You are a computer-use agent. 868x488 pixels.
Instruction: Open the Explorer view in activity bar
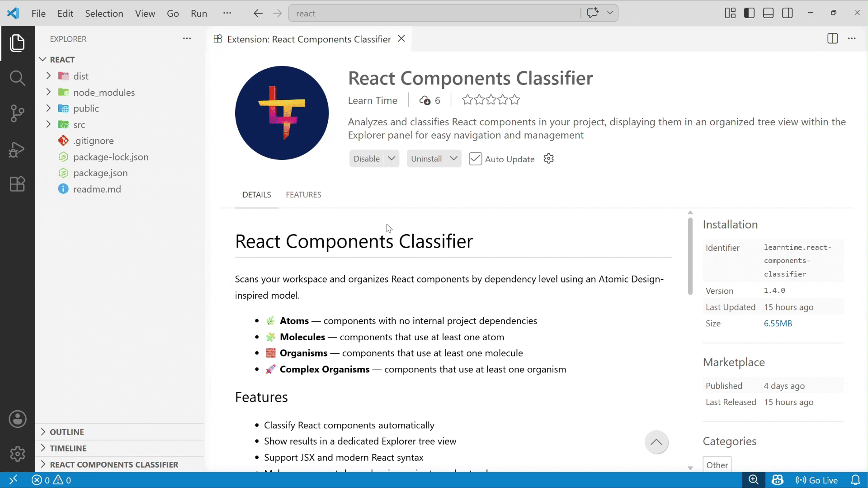coord(17,43)
